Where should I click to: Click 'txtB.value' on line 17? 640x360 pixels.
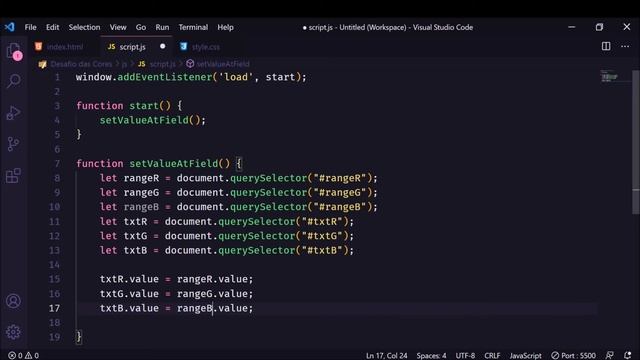(x=129, y=308)
